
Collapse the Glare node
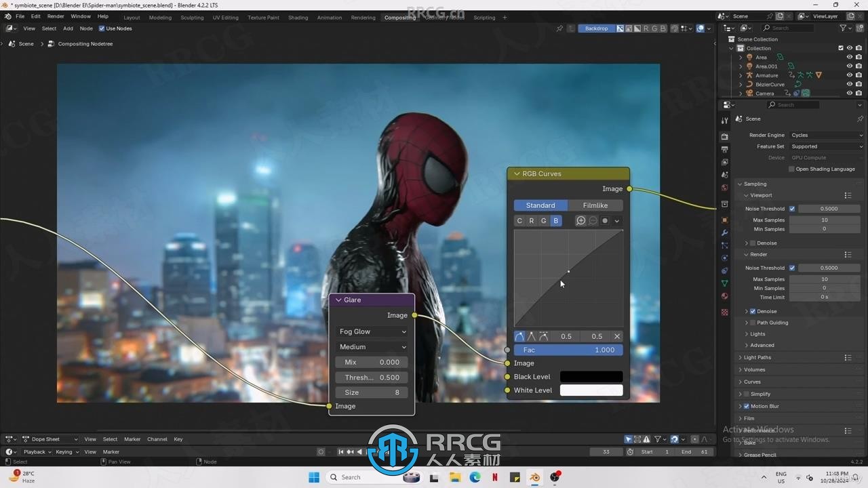click(x=338, y=300)
